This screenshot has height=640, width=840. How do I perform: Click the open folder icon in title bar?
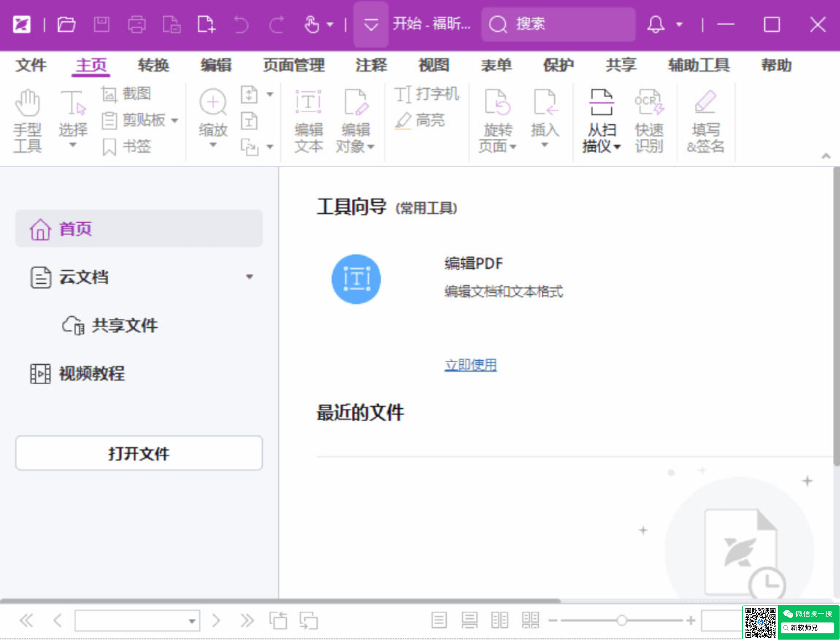point(66,24)
